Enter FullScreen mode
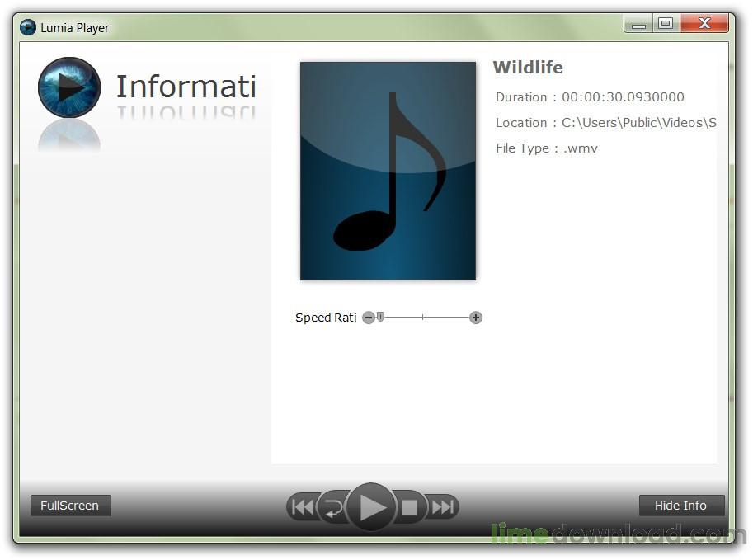This screenshot has width=753, height=560. click(70, 506)
